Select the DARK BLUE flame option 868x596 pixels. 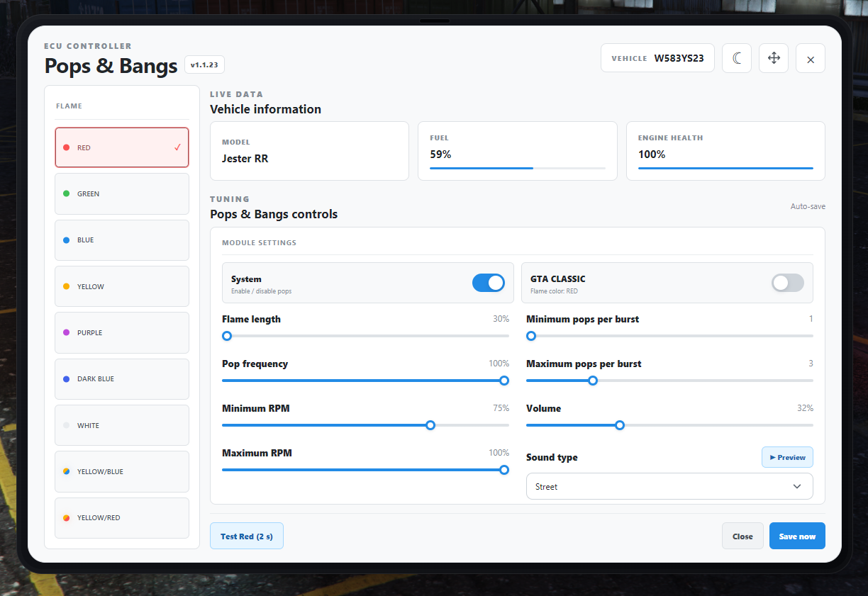pos(122,379)
